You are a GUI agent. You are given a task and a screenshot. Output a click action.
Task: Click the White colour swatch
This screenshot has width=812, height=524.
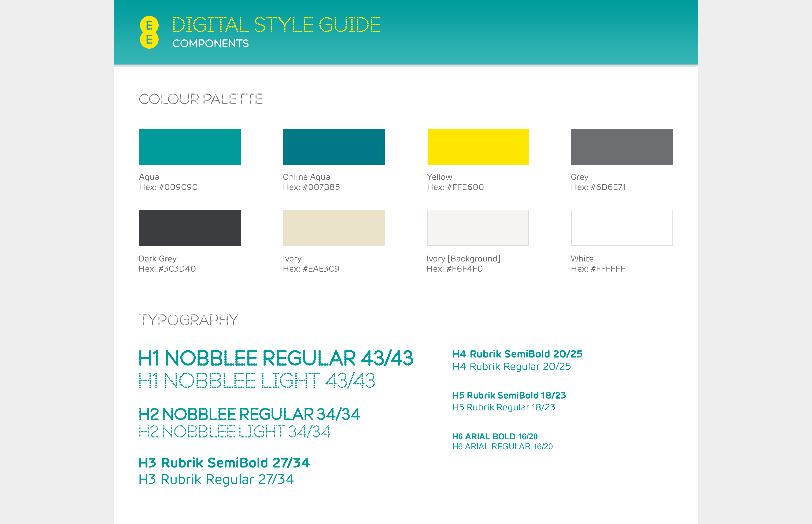tap(622, 228)
